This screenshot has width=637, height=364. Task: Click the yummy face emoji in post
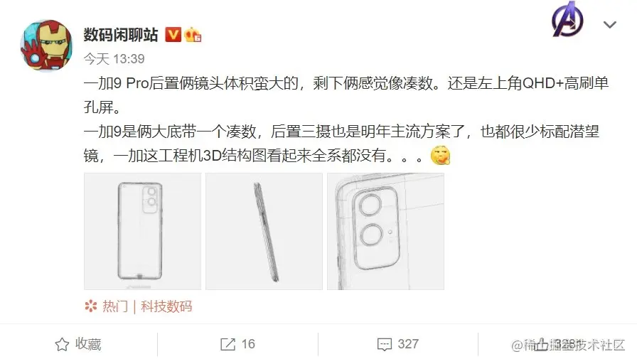pyautogui.click(x=440, y=155)
